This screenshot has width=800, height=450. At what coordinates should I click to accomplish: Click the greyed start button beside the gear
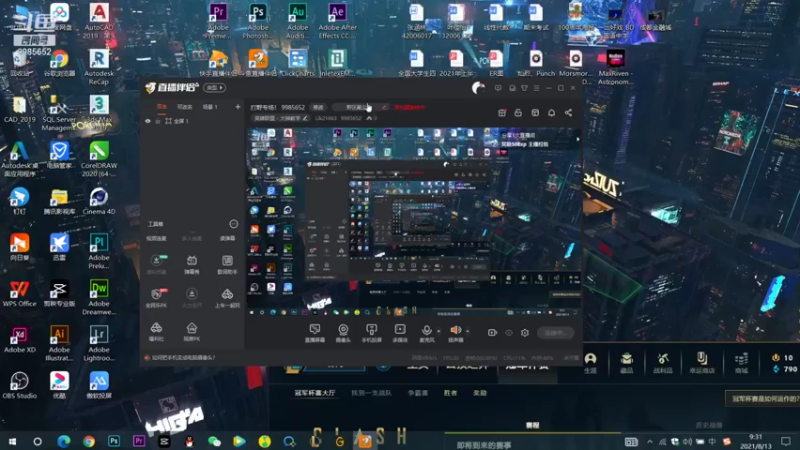[x=556, y=333]
